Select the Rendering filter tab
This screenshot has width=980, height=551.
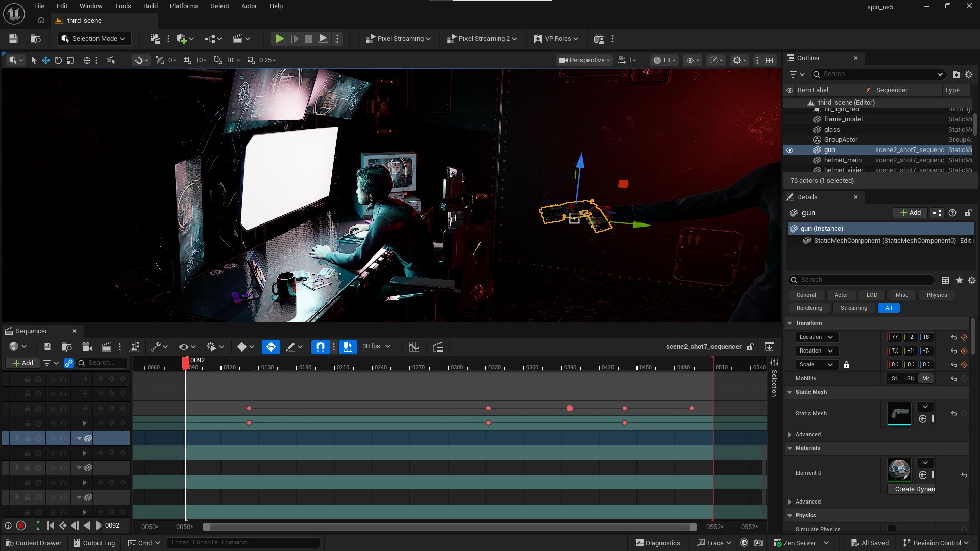(809, 308)
